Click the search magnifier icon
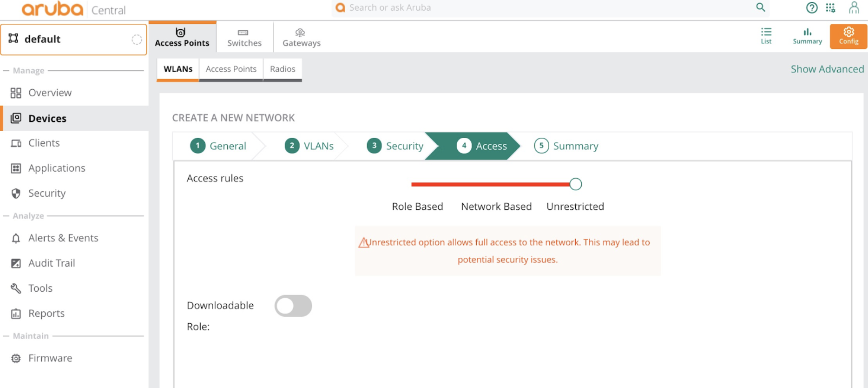Viewport: 868px width, 388px height. (760, 7)
